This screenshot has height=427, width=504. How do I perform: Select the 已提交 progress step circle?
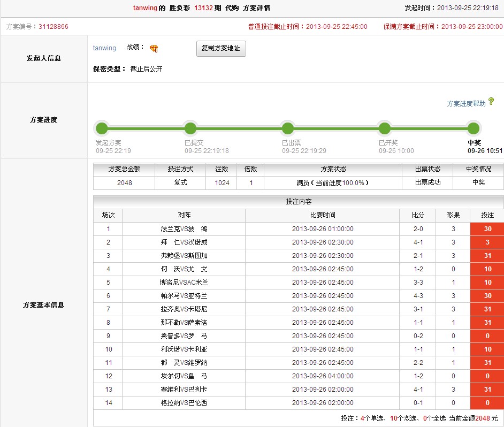point(190,128)
